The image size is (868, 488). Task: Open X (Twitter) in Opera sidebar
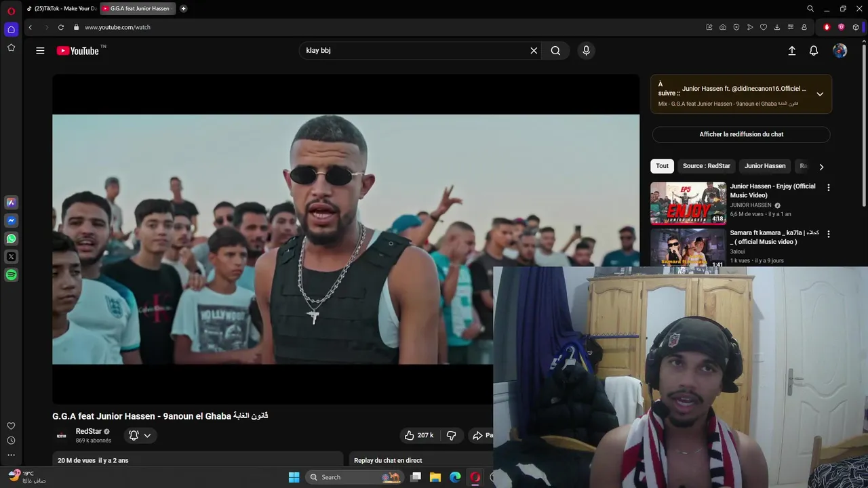point(11,257)
